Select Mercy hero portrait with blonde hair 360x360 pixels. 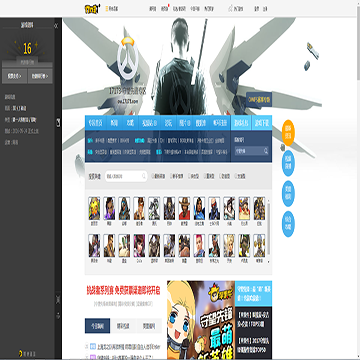coord(229,246)
